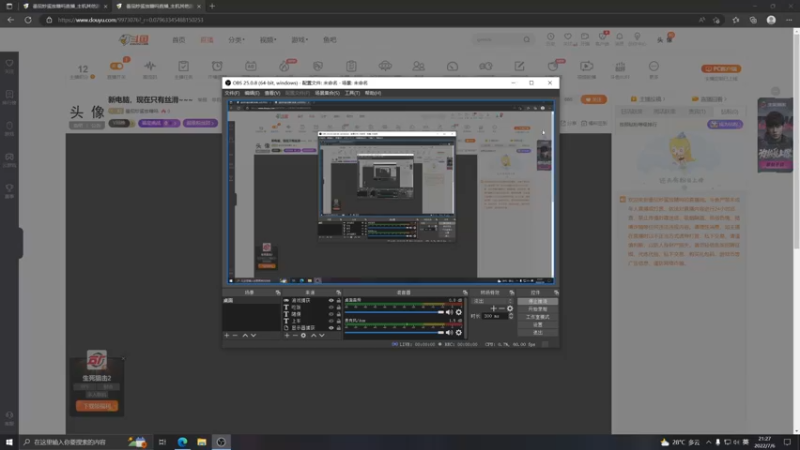Open OBS settings from controls panel

(537, 324)
